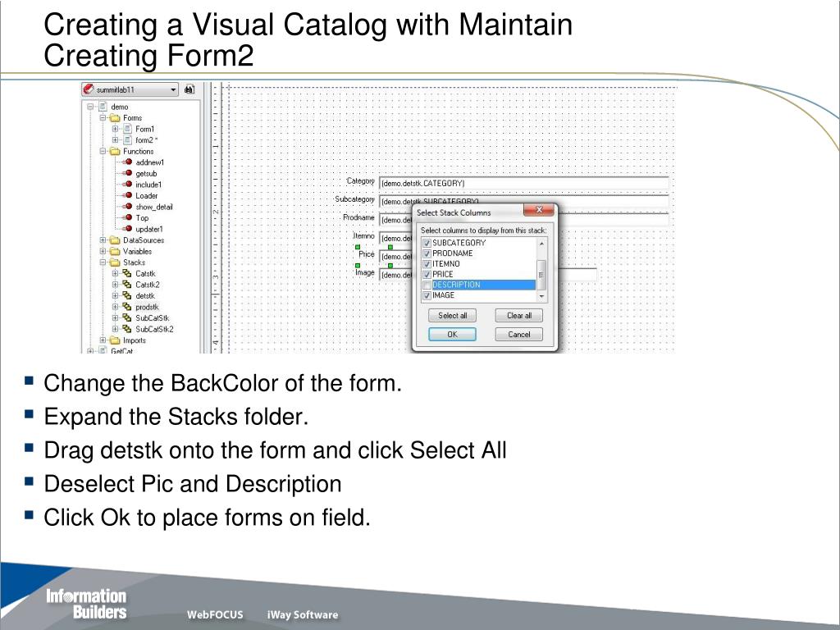Cancel the Select Stack Columns dialog

(x=519, y=335)
